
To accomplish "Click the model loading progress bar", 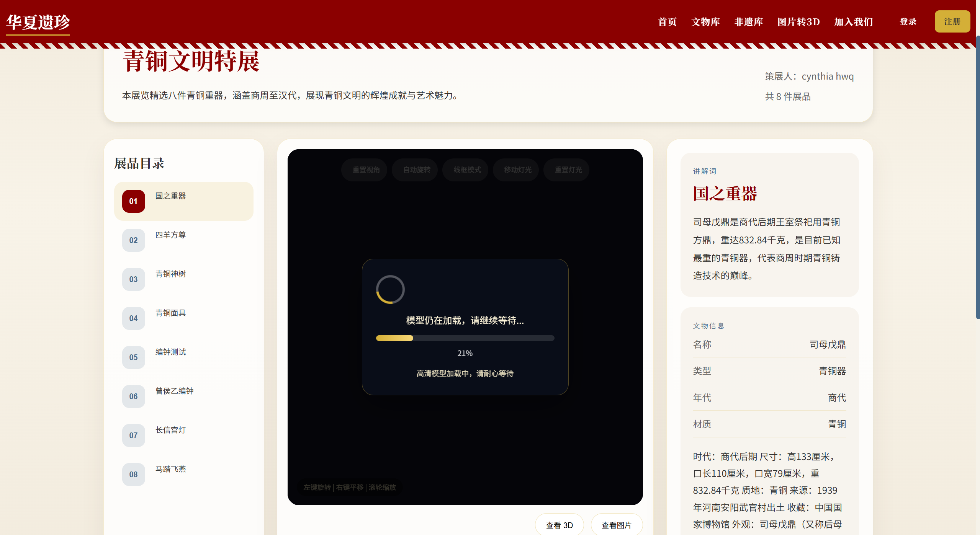I will click(465, 338).
